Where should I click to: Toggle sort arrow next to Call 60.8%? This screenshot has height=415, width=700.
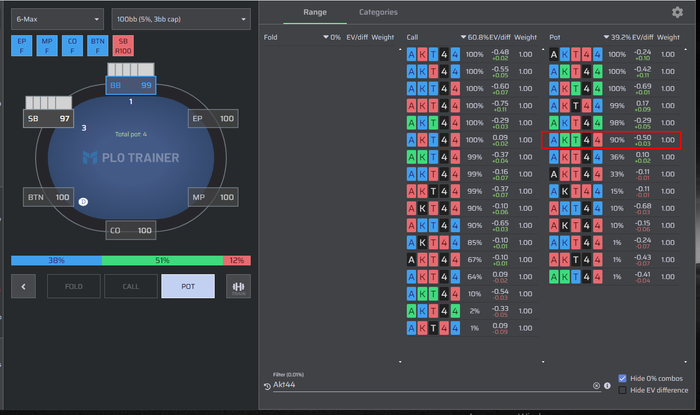click(x=463, y=37)
